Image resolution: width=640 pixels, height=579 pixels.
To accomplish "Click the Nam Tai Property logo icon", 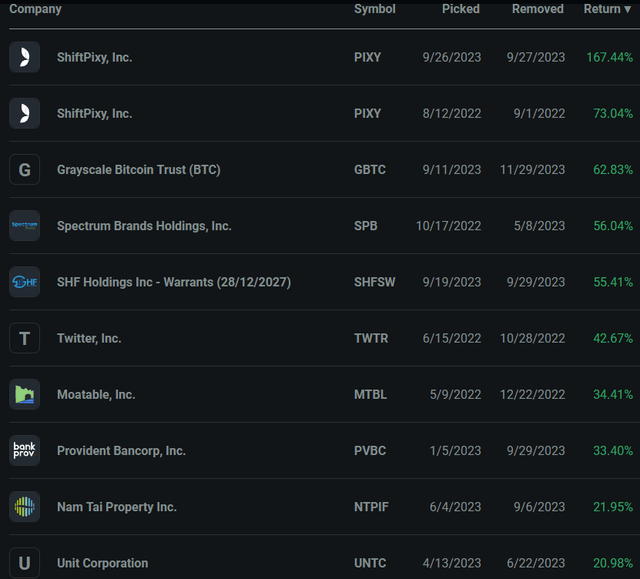I will click(x=24, y=507).
